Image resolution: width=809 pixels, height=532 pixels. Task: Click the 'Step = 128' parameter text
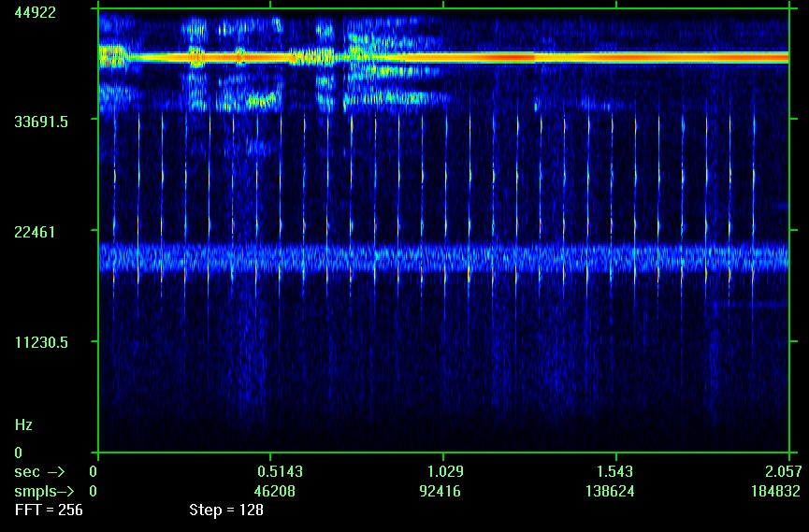tap(226, 510)
